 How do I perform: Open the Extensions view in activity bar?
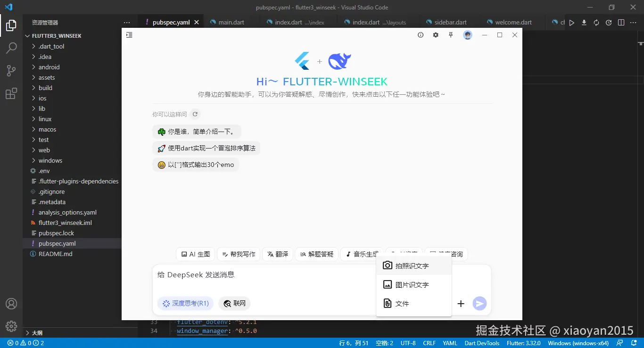point(11,93)
